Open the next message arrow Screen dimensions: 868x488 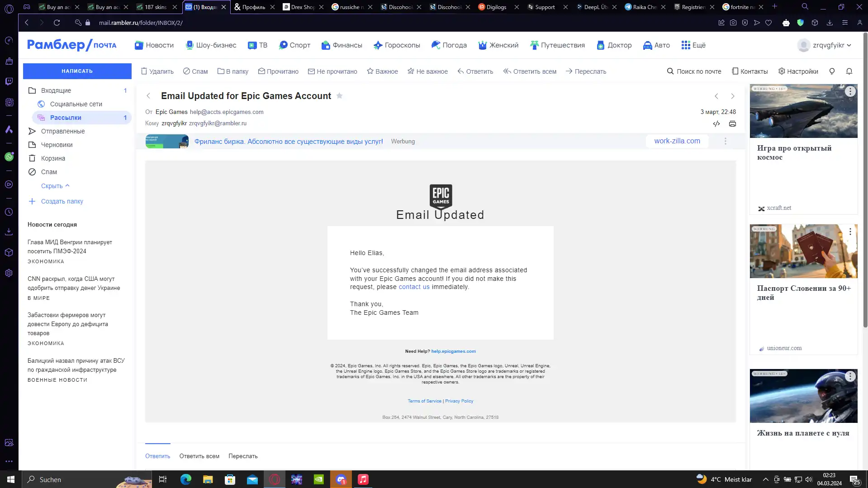coord(733,96)
